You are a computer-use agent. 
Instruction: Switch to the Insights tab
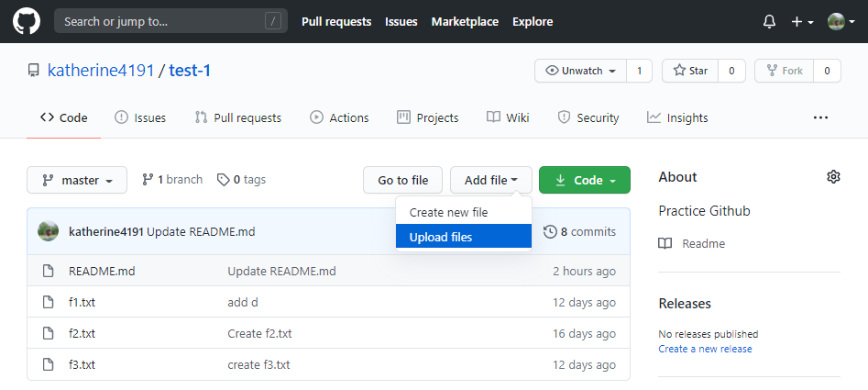coord(677,117)
